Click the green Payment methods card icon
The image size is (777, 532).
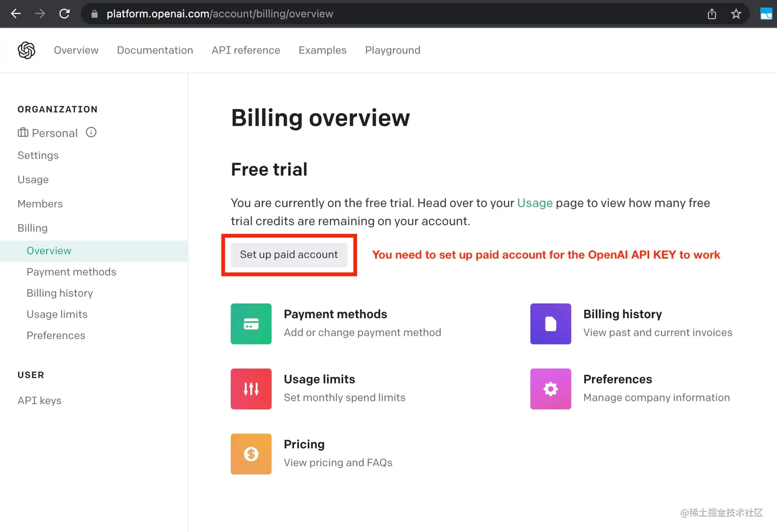[x=251, y=324]
